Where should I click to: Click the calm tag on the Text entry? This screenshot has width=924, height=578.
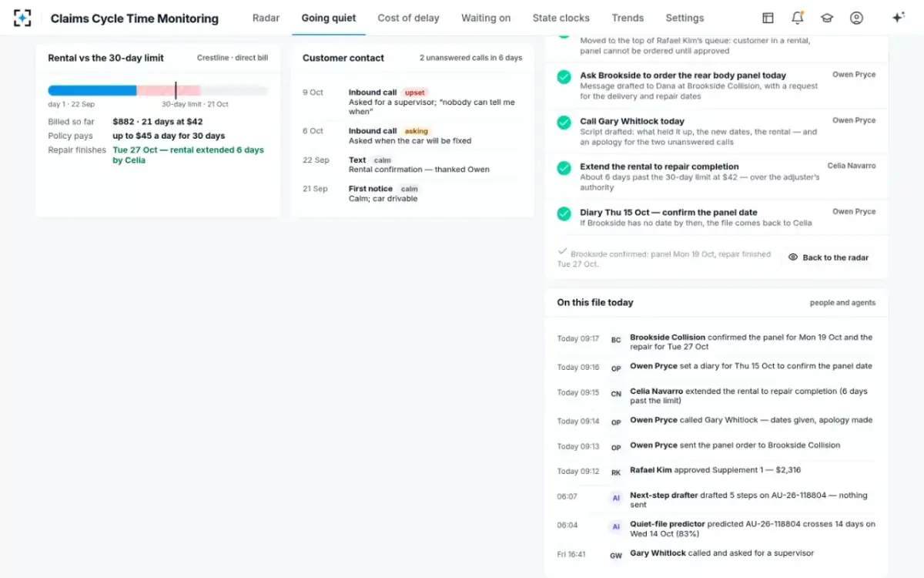pos(383,160)
